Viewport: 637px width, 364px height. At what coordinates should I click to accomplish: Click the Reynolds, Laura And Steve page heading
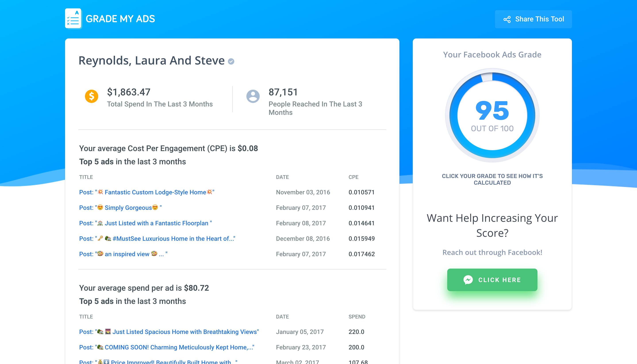[x=152, y=61]
